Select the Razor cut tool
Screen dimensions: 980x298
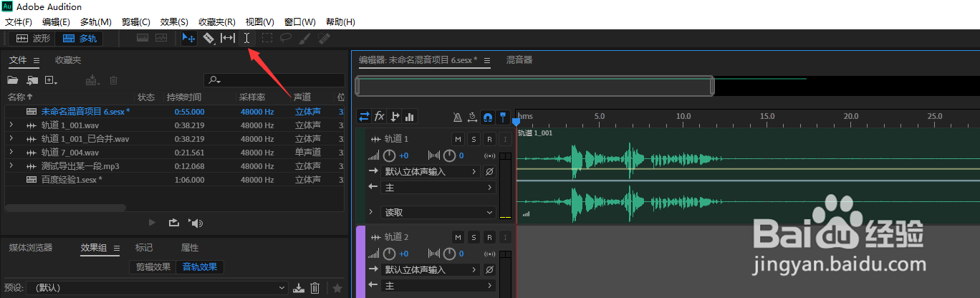(x=209, y=38)
